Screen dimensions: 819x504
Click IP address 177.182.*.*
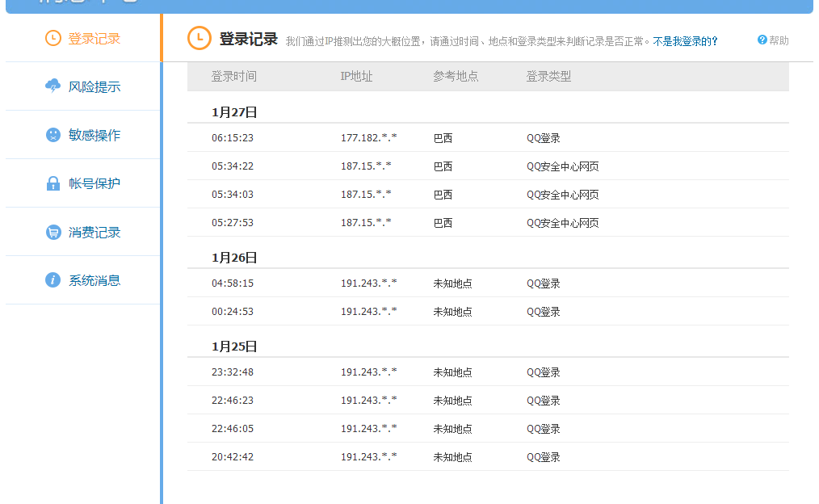[369, 138]
